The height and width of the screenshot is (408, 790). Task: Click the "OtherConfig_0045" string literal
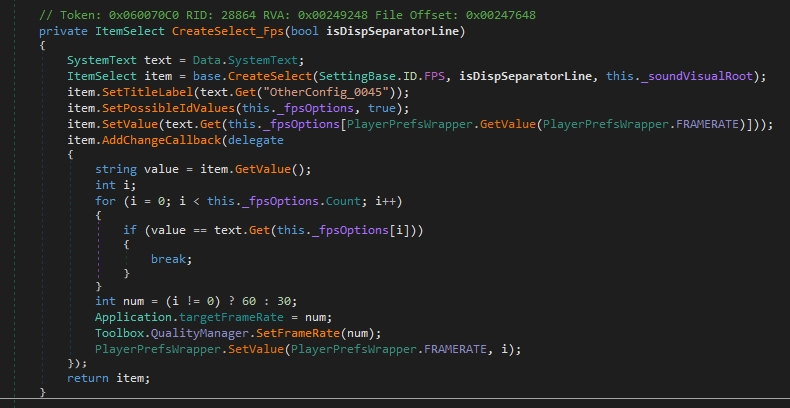click(326, 93)
